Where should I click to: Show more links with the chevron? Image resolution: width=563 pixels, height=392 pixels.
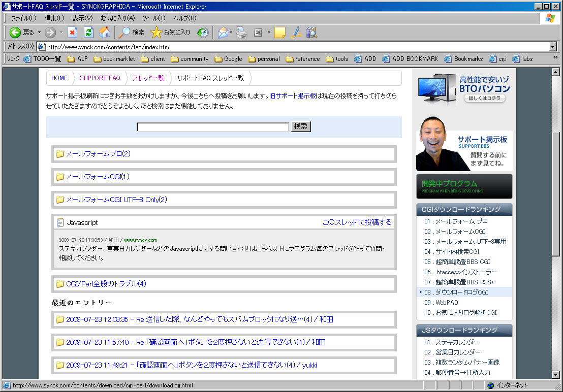(x=555, y=57)
